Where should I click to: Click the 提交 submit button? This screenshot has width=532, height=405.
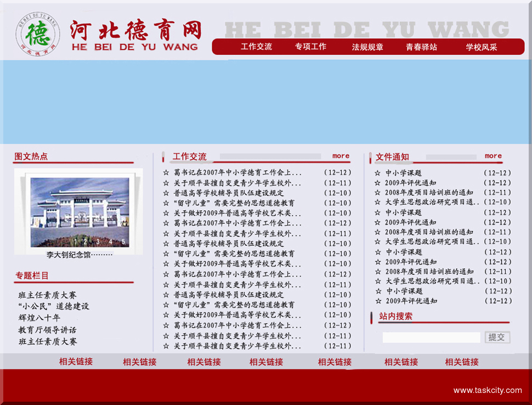click(x=496, y=337)
